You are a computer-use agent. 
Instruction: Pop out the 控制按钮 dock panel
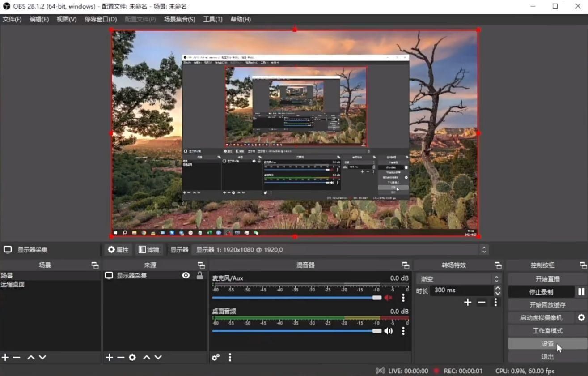(583, 265)
